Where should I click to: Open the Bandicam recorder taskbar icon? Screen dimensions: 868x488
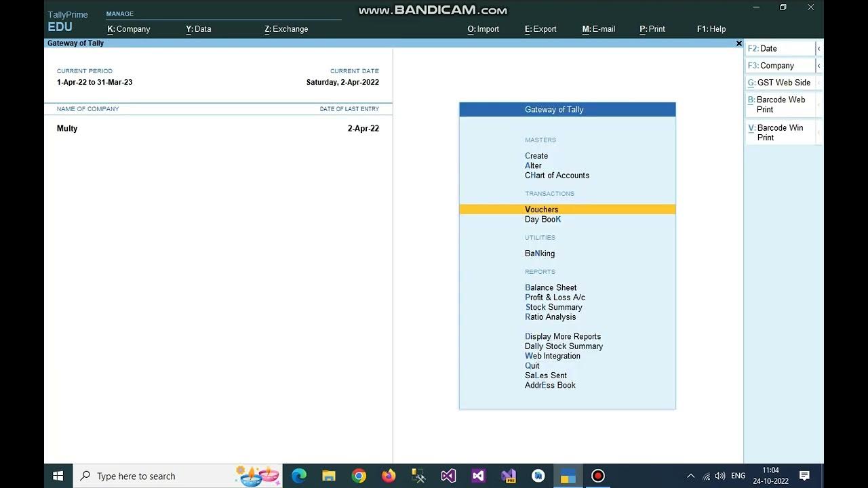click(x=597, y=476)
